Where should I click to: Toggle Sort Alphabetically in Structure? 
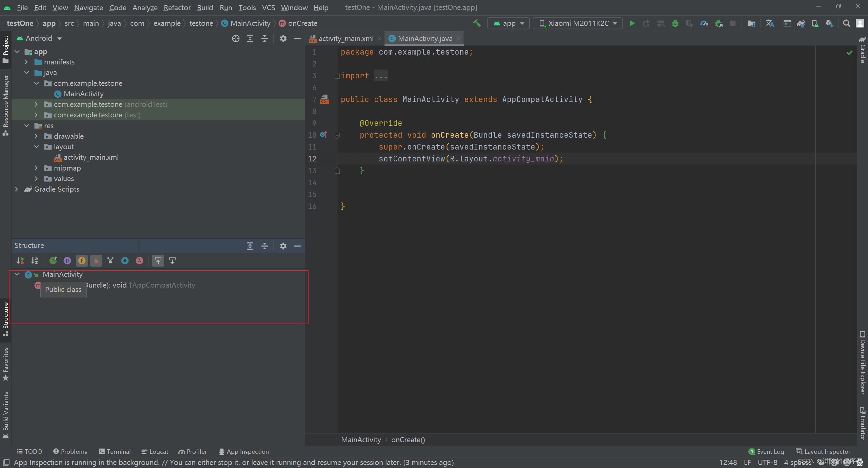34,260
